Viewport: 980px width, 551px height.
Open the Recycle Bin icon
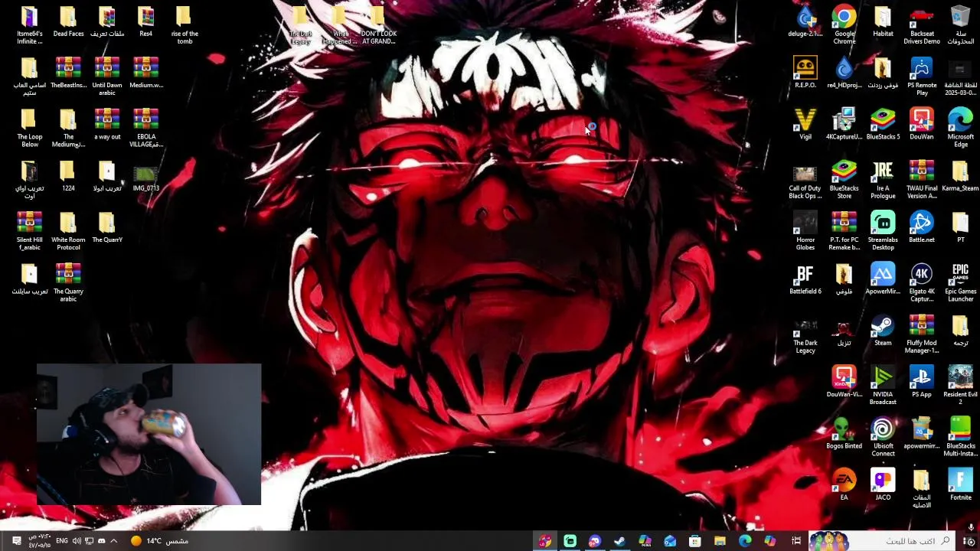[960, 24]
